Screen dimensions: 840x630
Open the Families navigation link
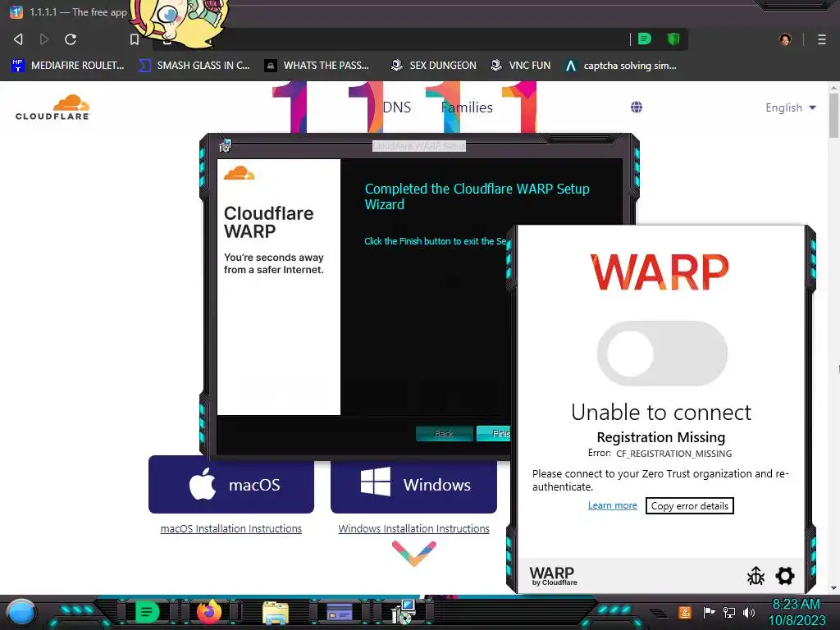pos(467,107)
